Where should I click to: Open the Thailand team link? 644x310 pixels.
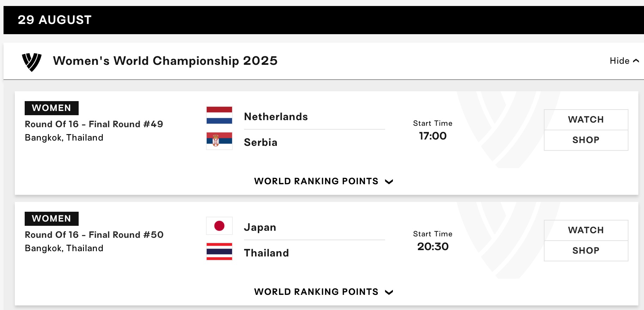coord(266,253)
